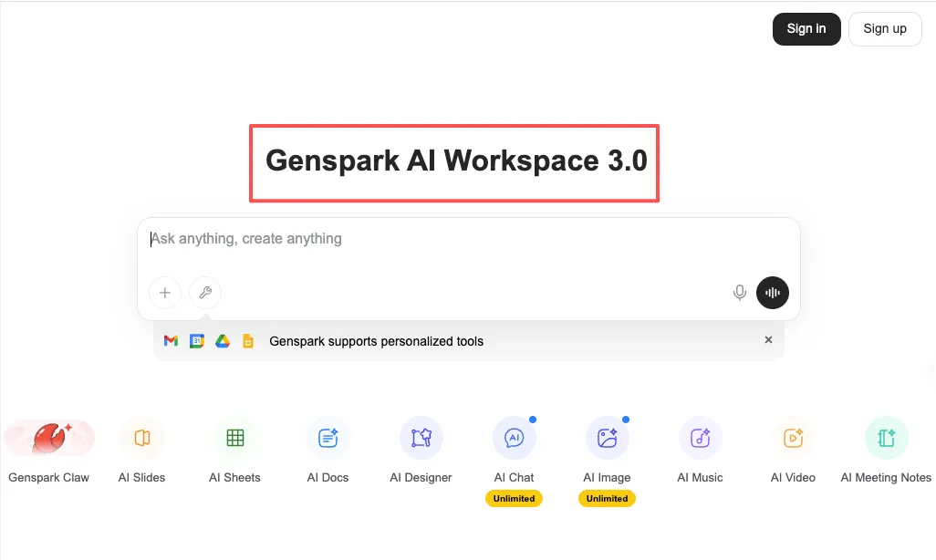936x560 pixels.
Task: Dismiss the personalized tools banner
Action: click(768, 339)
